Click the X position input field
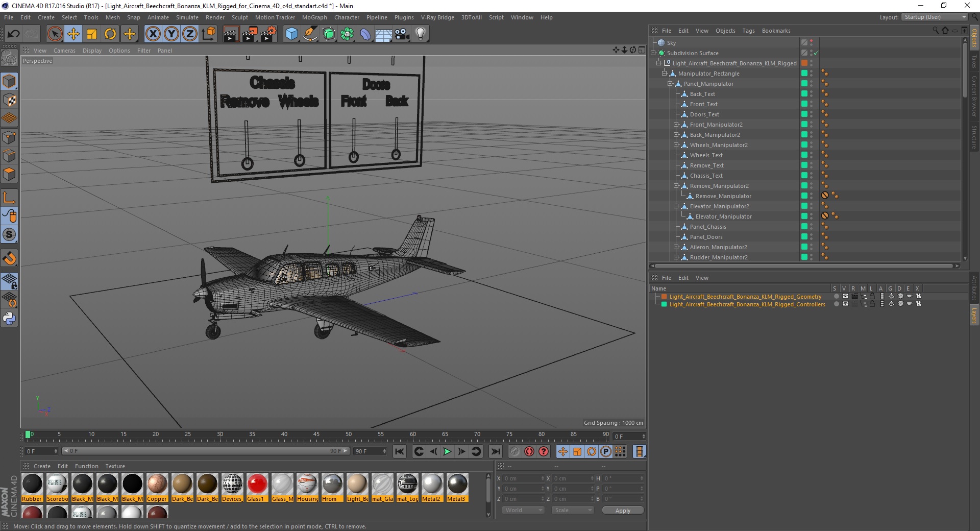The image size is (980, 531). [x=524, y=478]
